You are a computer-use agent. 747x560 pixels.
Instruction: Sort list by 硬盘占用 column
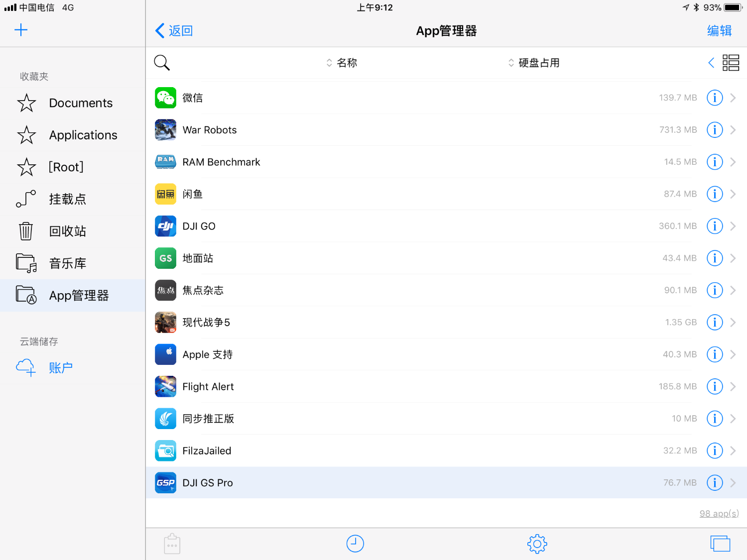tap(534, 63)
